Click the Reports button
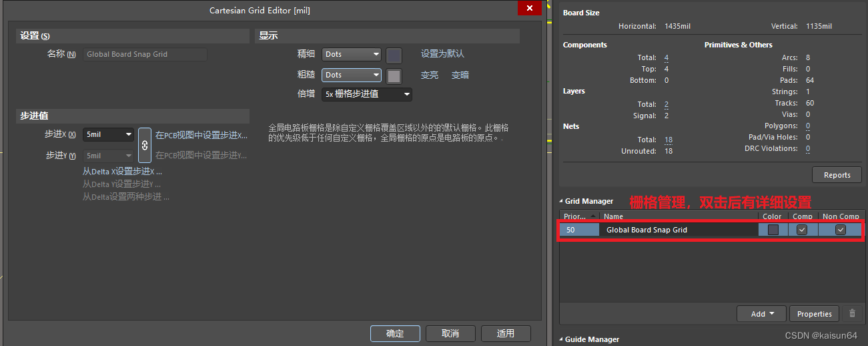 (x=837, y=175)
